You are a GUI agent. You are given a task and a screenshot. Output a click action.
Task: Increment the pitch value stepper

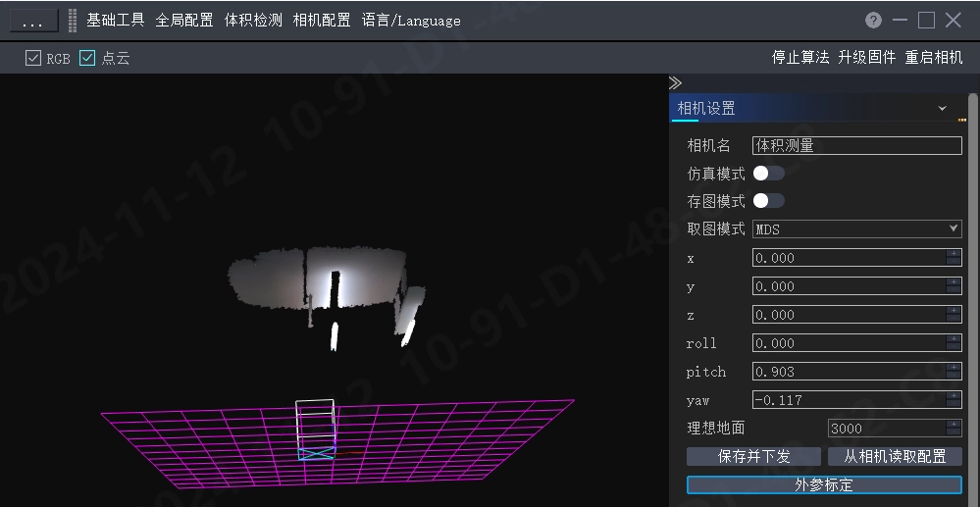(x=954, y=367)
